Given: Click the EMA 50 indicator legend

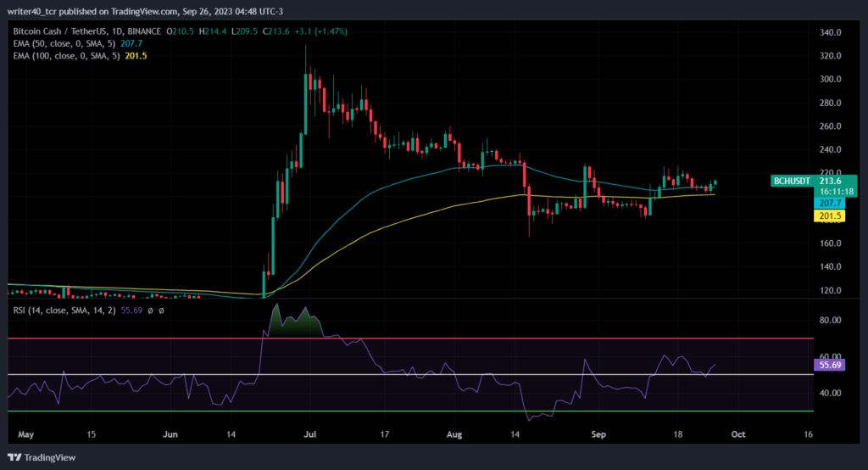Looking at the screenshot, I should pyautogui.click(x=77, y=43).
